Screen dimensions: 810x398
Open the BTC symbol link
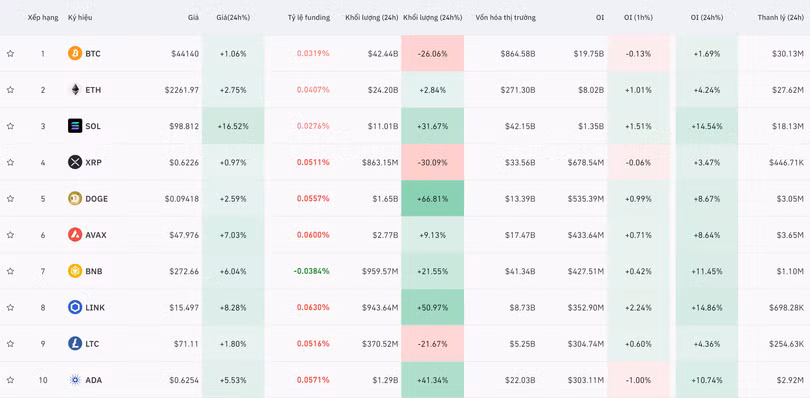(x=93, y=53)
